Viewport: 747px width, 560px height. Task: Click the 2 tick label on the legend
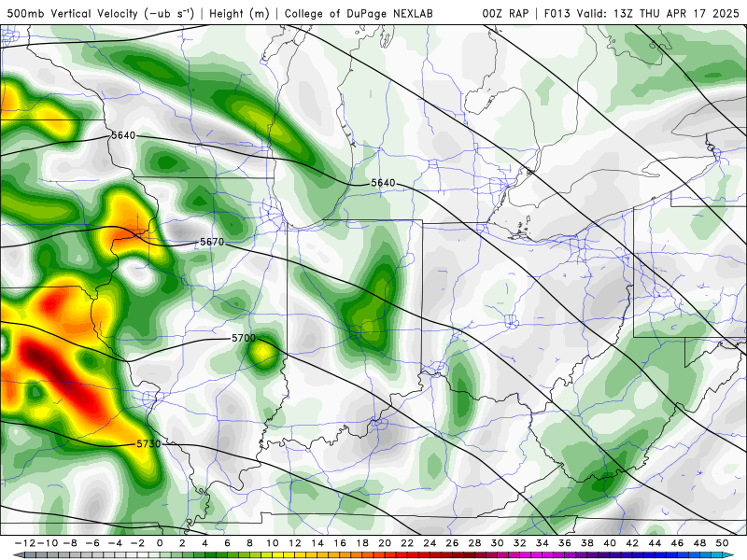point(182,543)
